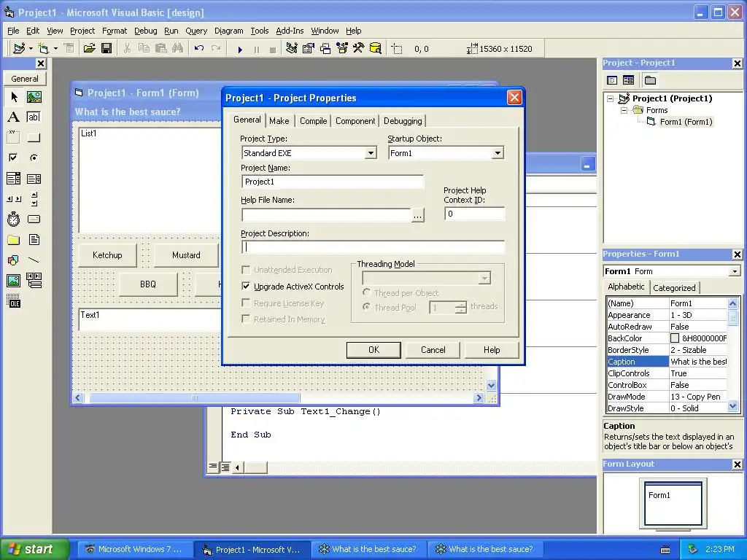Open the Toolbox toolbar icon
The image size is (747, 560).
coord(358,49)
